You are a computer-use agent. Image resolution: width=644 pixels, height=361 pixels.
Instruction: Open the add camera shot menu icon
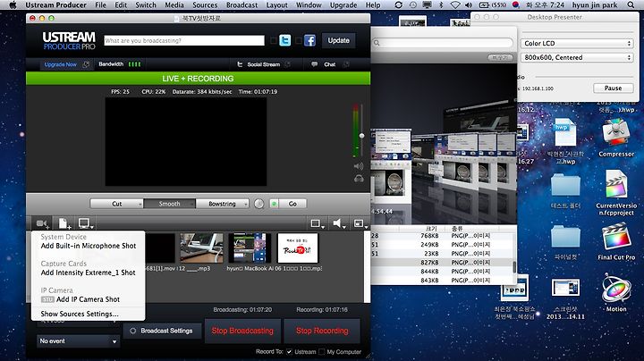coord(42,223)
